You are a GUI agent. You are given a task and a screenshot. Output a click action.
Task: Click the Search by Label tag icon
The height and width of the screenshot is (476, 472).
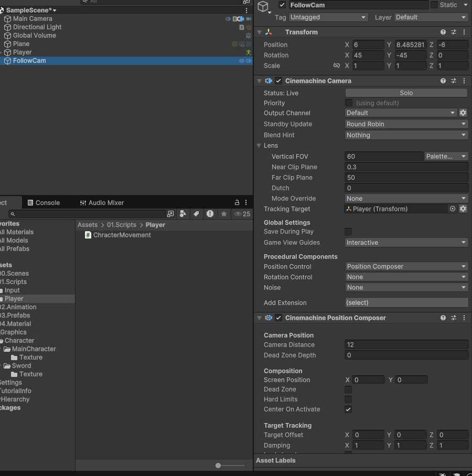click(x=196, y=214)
